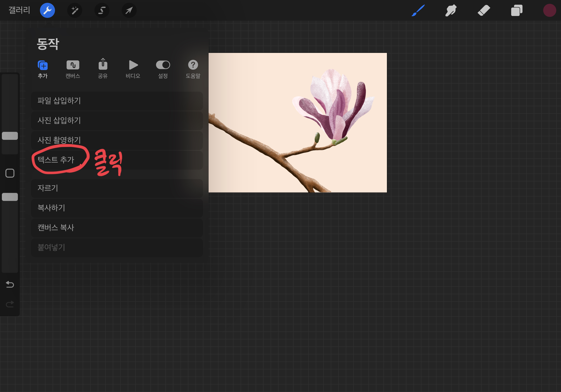Click 텍스트 추가 menu item
This screenshot has height=392, width=561.
[56, 160]
